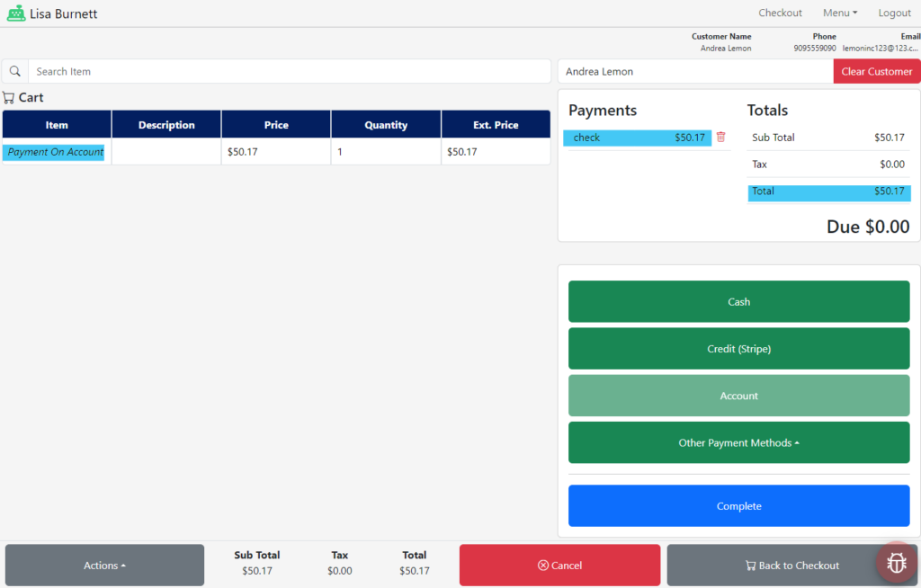
Task: Open the Menu dropdown in the top bar
Action: (838, 13)
